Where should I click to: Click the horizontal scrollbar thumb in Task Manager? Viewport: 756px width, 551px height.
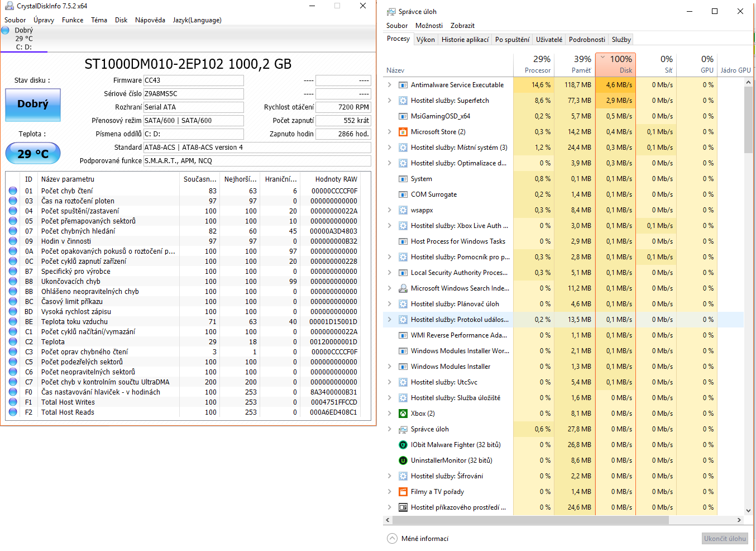530,520
